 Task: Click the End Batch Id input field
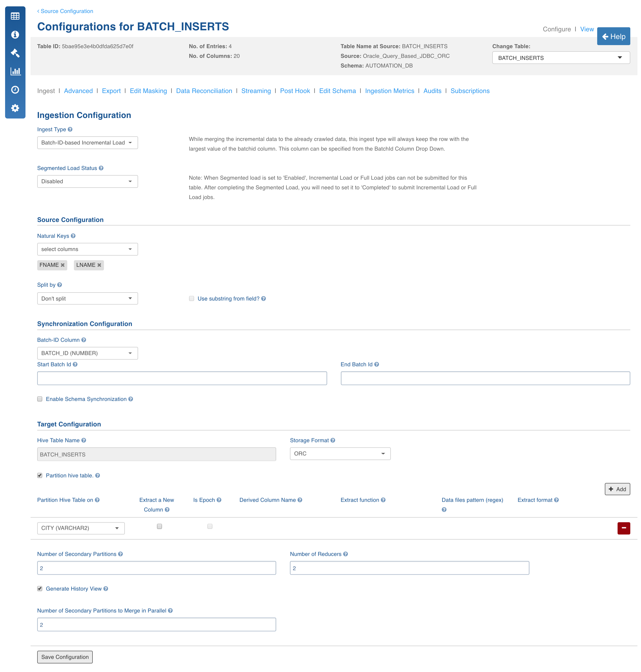click(485, 378)
